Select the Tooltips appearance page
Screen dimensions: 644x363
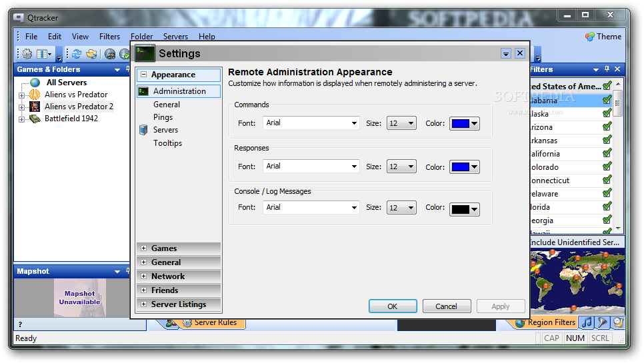pyautogui.click(x=167, y=143)
